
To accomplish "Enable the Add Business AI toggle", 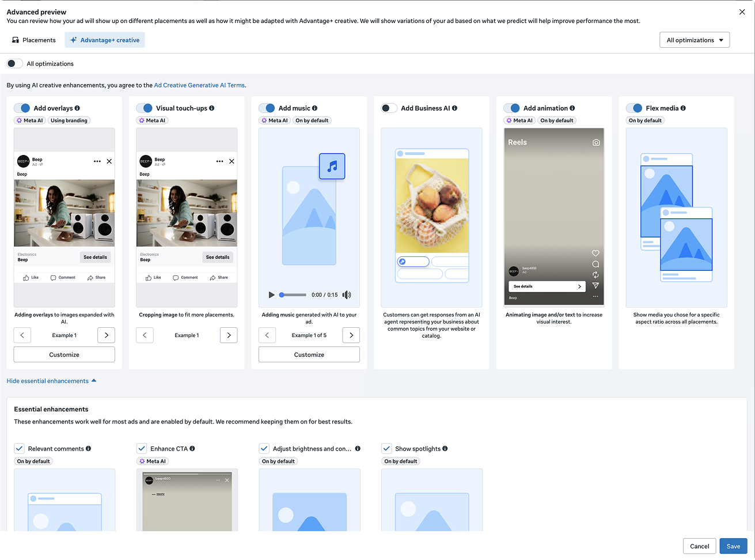I will (x=389, y=108).
